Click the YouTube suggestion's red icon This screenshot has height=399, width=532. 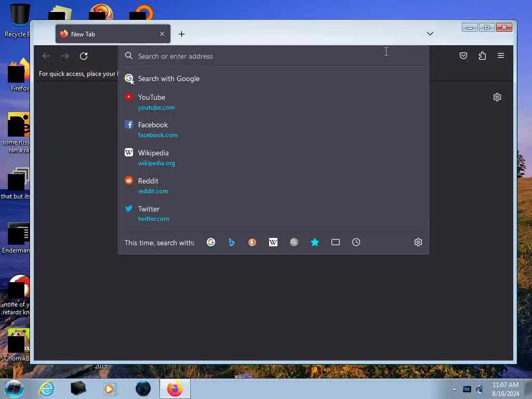pos(129,97)
